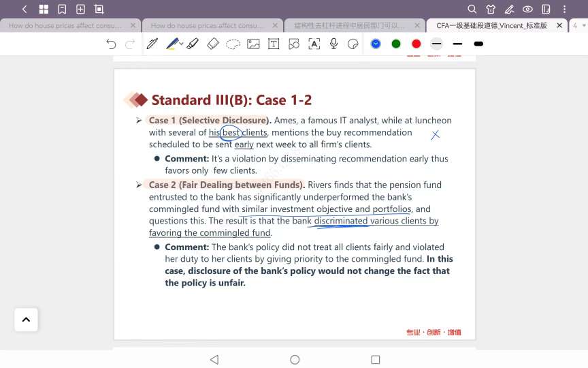Expand the highlighter pen options arrow
The height and width of the screenshot is (368, 588).
click(181, 44)
